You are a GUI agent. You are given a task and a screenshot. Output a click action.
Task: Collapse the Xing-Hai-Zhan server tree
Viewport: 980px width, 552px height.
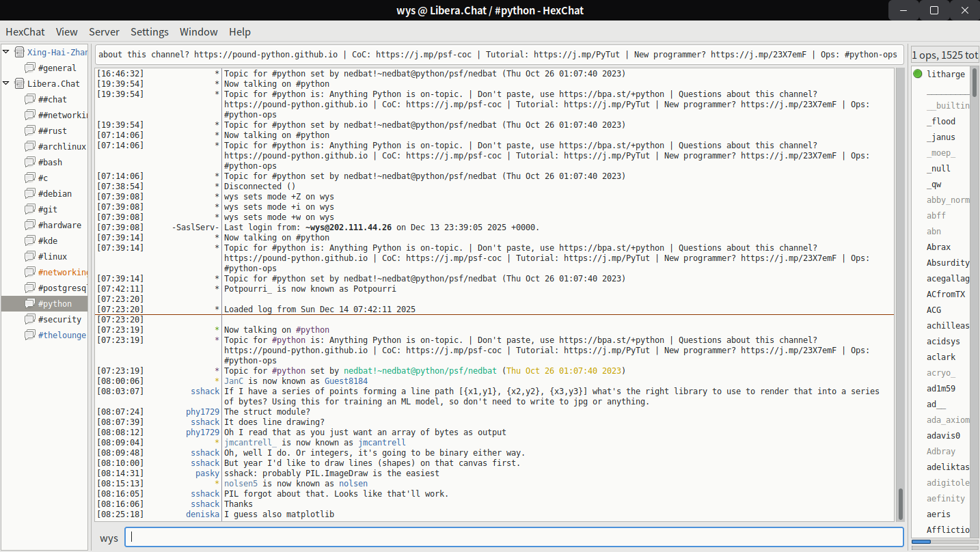[7, 53]
